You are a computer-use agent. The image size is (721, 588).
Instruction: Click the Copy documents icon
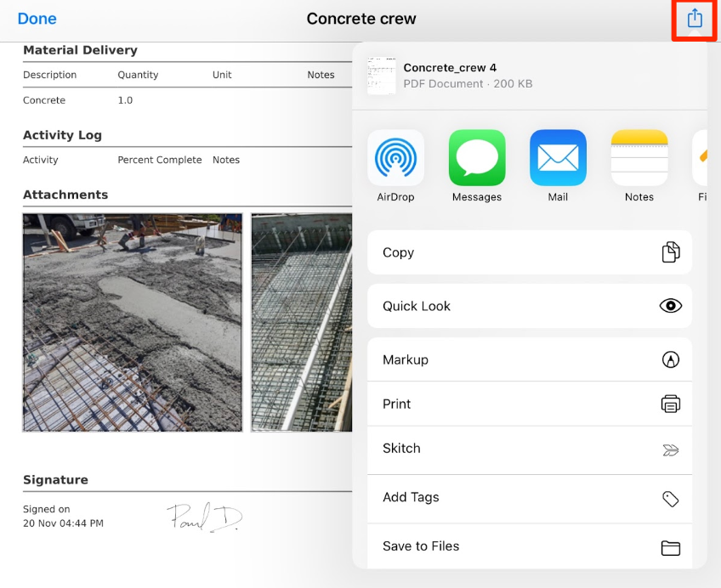pos(671,252)
